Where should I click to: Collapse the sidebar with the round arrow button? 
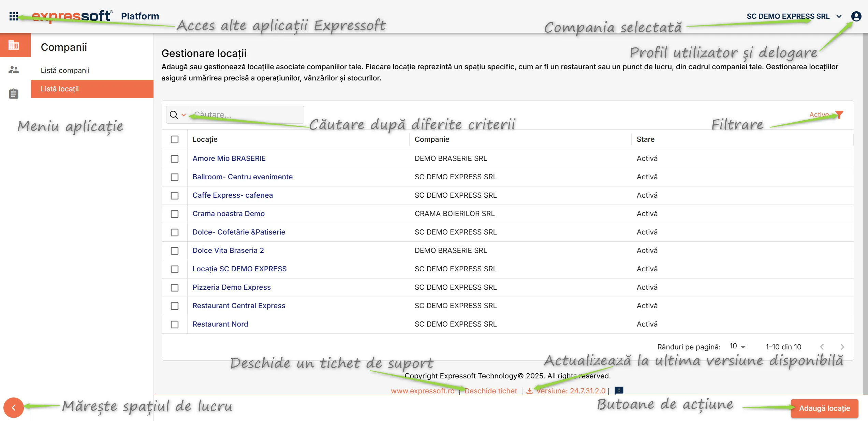(14, 407)
